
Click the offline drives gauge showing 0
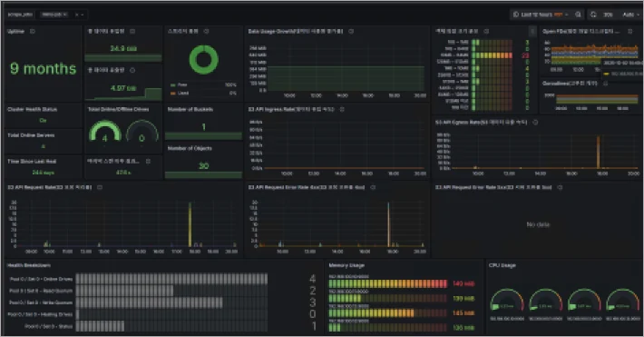(142, 132)
